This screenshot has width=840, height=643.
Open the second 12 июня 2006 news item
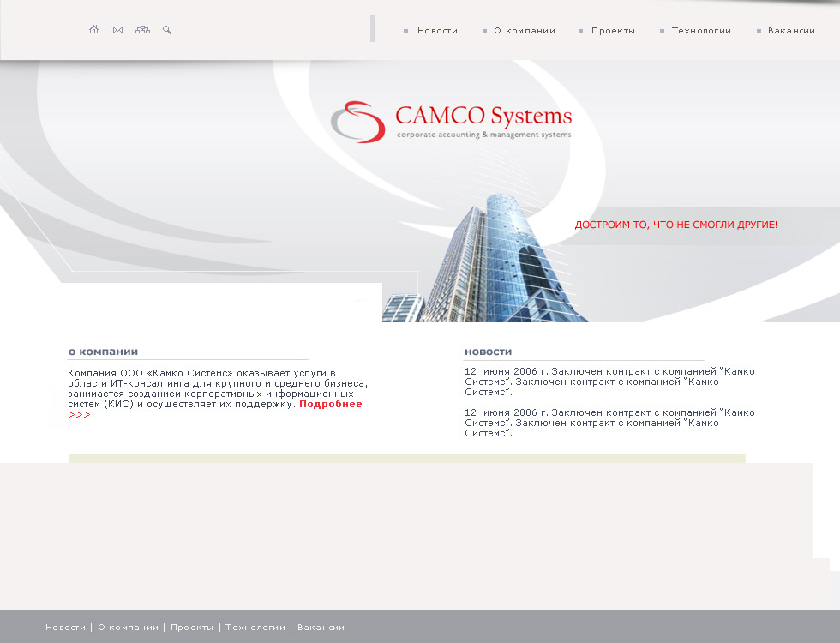(609, 423)
